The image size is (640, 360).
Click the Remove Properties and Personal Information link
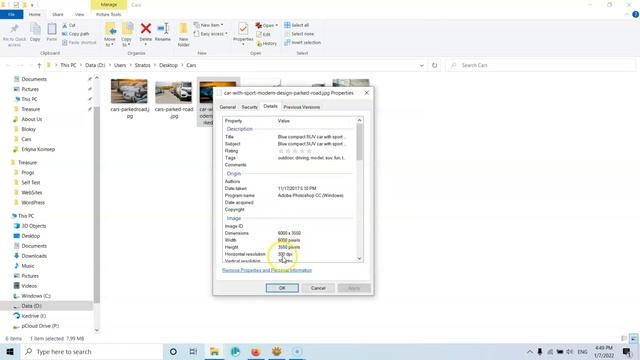[267, 270]
